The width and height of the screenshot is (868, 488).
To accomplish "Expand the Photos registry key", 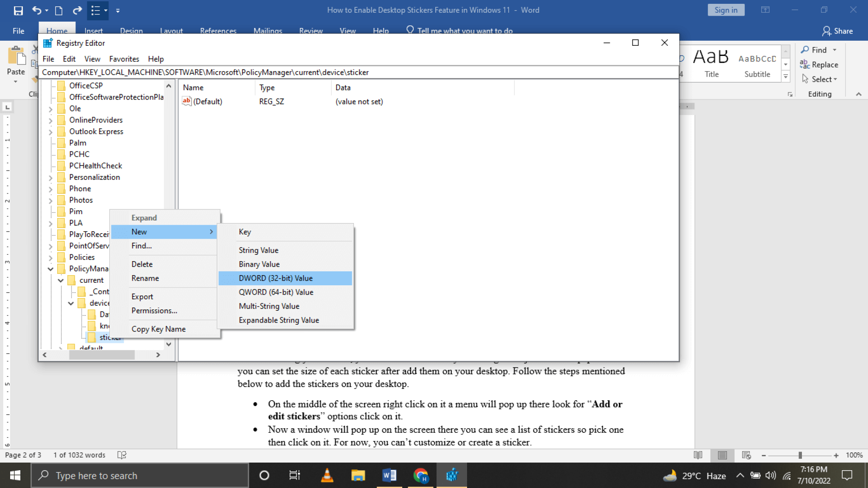I will pyautogui.click(x=50, y=200).
